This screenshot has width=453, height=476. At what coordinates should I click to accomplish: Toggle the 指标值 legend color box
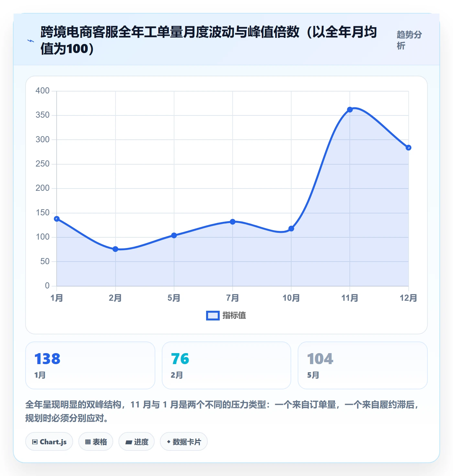point(213,316)
